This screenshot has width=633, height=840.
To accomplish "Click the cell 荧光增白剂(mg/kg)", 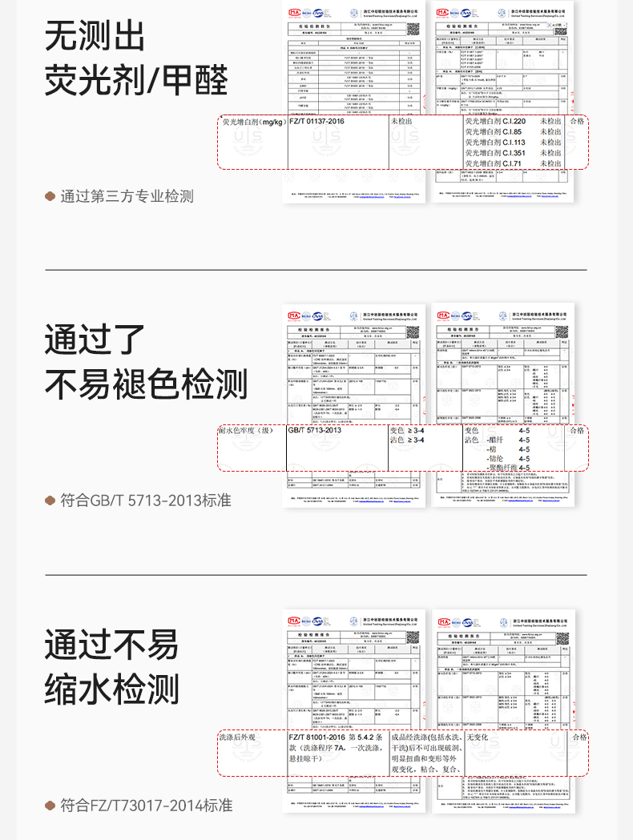I will point(253,123).
